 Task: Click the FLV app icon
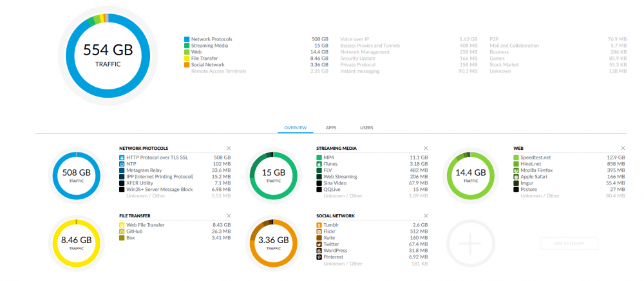[319, 170]
